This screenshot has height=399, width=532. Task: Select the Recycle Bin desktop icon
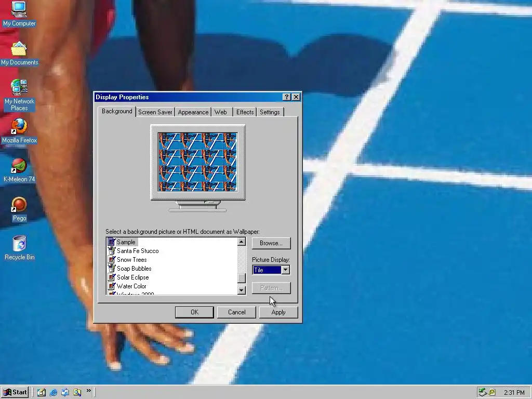(x=19, y=248)
